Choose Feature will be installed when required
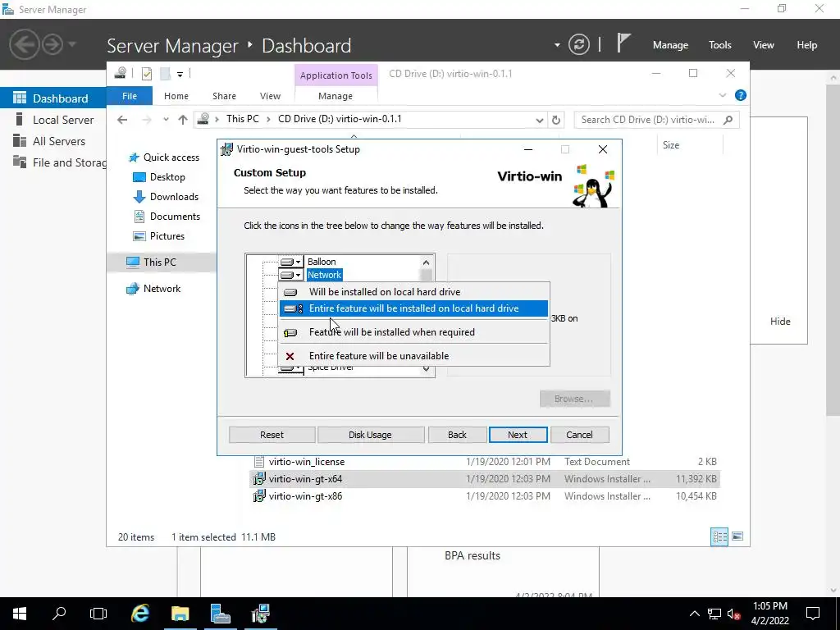Image resolution: width=840 pixels, height=630 pixels. pyautogui.click(x=414, y=332)
